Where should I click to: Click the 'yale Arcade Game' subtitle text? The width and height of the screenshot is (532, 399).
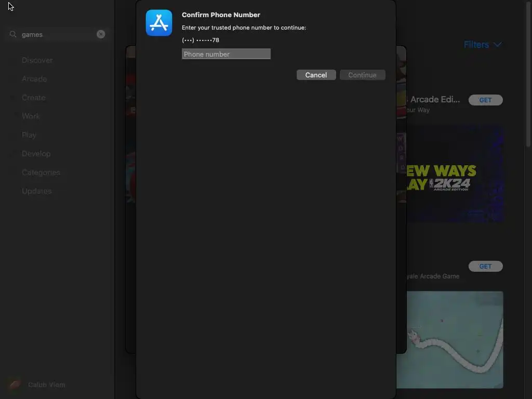pyautogui.click(x=433, y=276)
